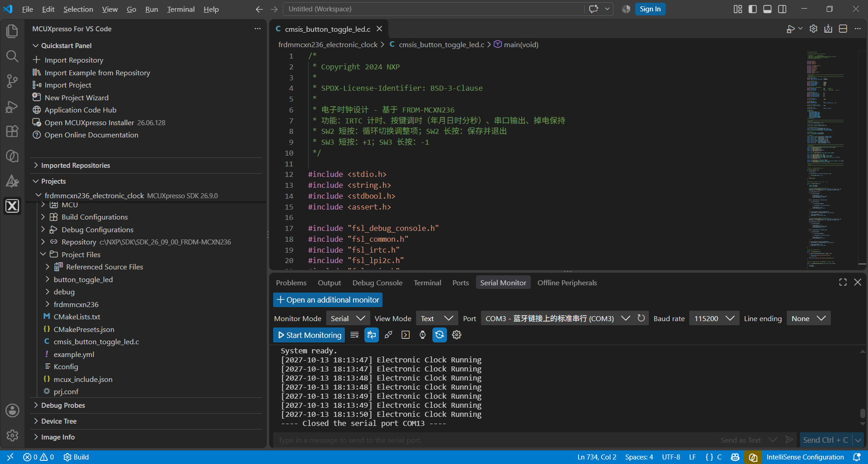Screen dimensions: 868x464
Task: Toggle the plug connection option in monitor toolbar
Action: tap(388, 335)
